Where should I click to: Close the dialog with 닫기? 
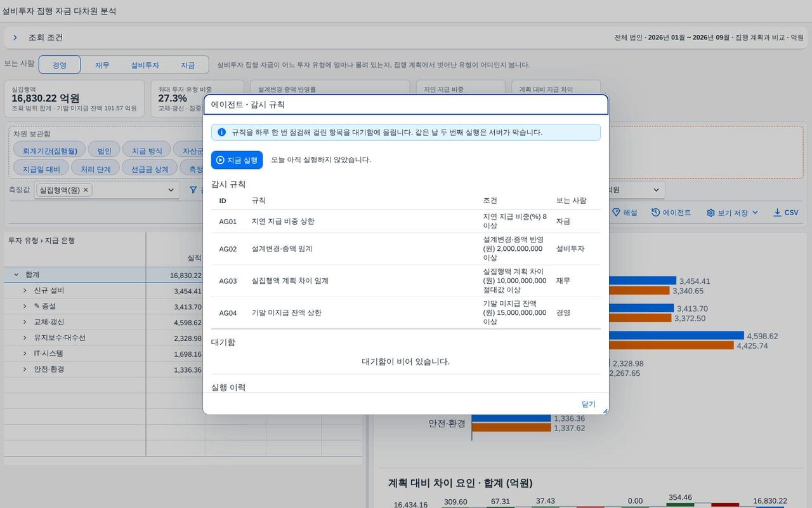click(x=589, y=404)
